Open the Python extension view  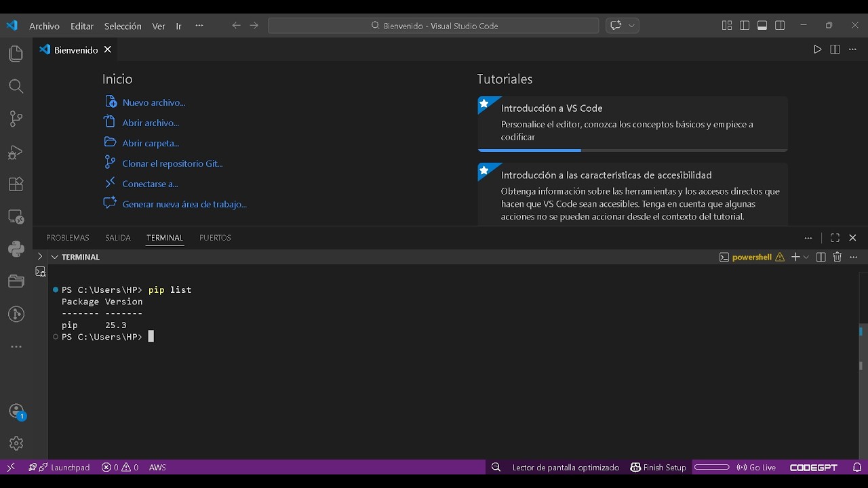pyautogui.click(x=16, y=249)
